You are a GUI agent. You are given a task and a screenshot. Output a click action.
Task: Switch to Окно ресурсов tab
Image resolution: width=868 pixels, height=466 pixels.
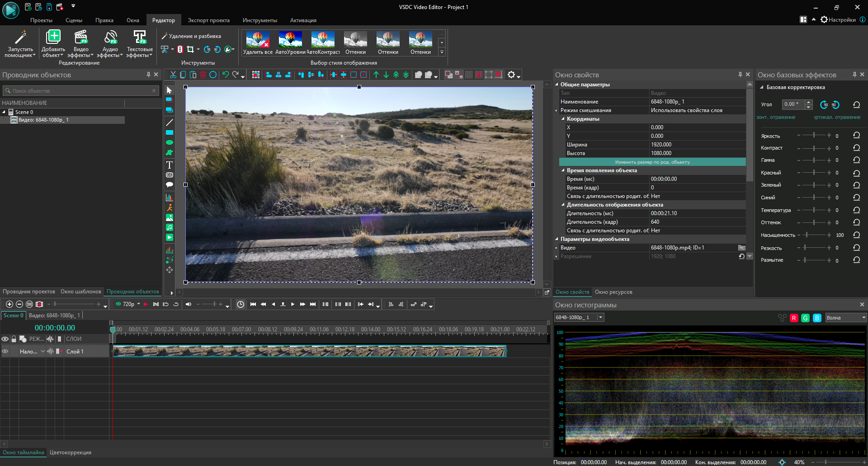(x=613, y=292)
